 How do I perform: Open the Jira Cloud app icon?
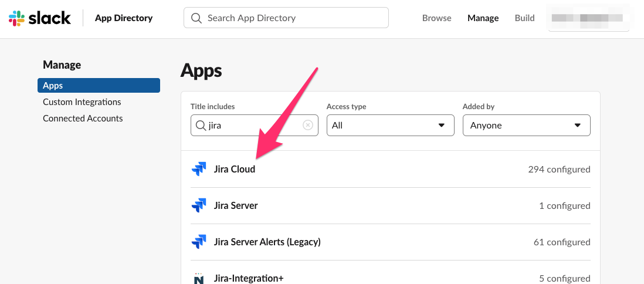tap(199, 170)
